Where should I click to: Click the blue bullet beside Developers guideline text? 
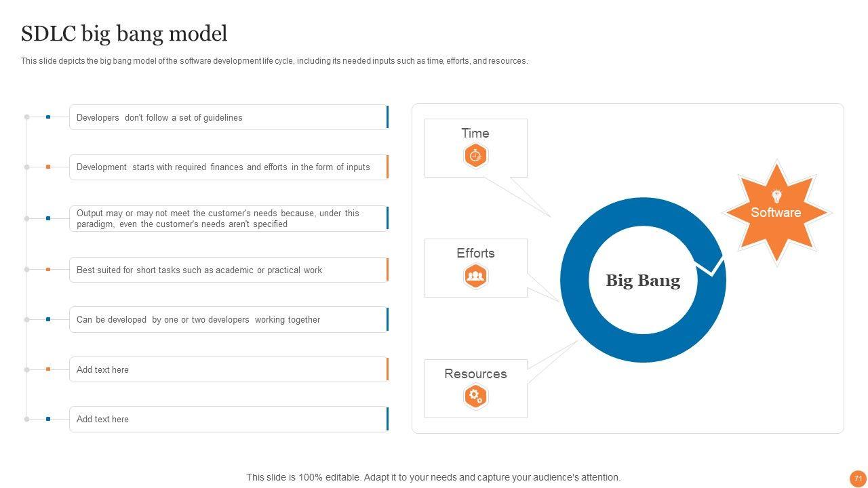click(x=48, y=117)
